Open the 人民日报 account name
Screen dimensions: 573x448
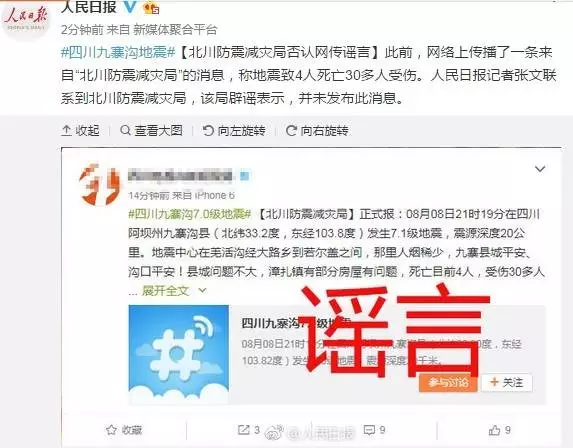(89, 7)
